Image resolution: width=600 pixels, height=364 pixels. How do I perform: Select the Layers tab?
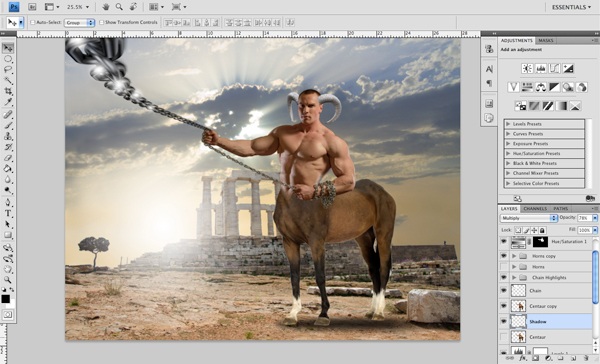pos(509,209)
